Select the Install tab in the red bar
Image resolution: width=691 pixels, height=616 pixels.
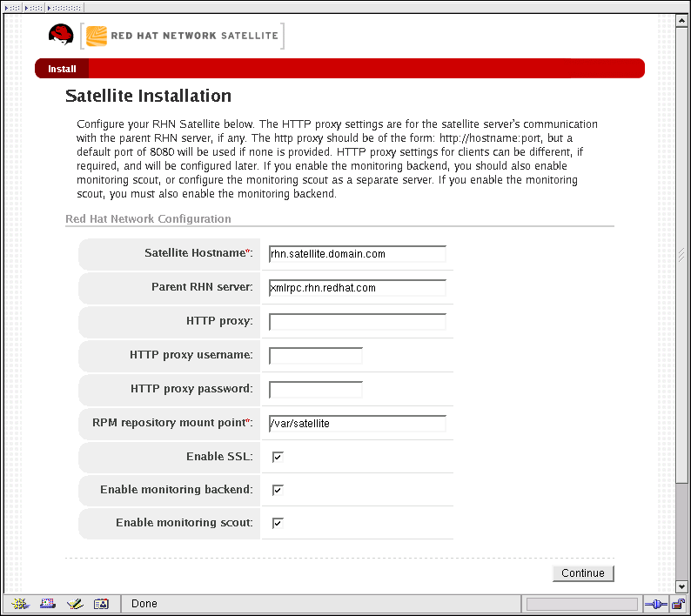pos(62,69)
